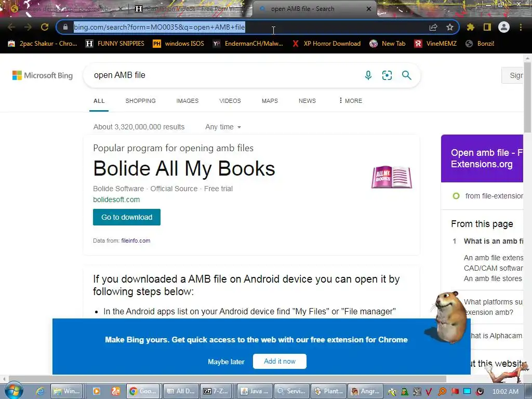Reload the page with the refresh icon
Viewport: 532px width, 399px height.
[45, 27]
